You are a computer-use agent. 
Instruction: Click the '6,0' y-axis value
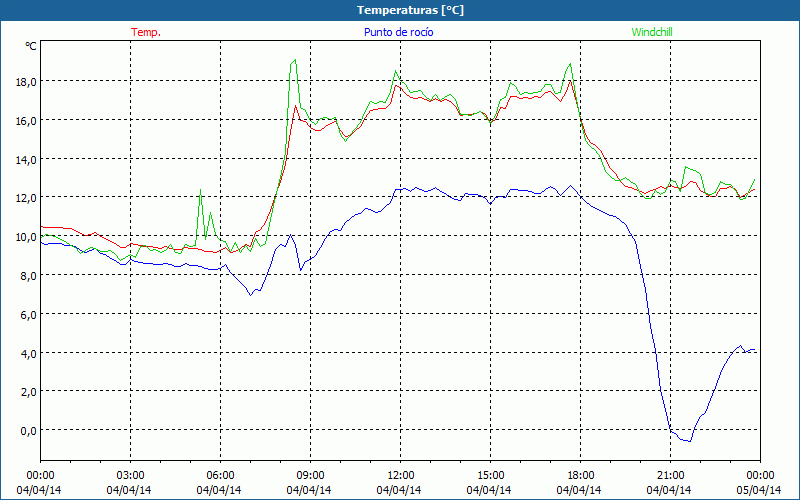27,315
